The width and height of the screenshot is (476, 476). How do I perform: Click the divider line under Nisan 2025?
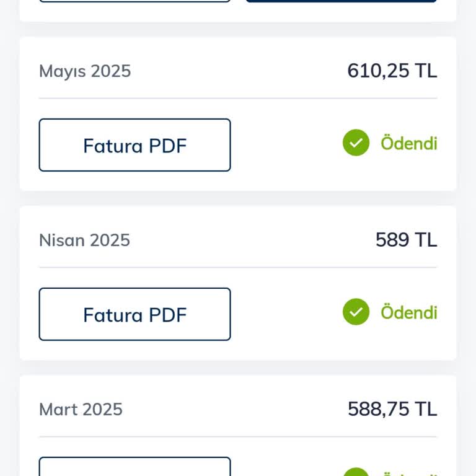pos(238,268)
